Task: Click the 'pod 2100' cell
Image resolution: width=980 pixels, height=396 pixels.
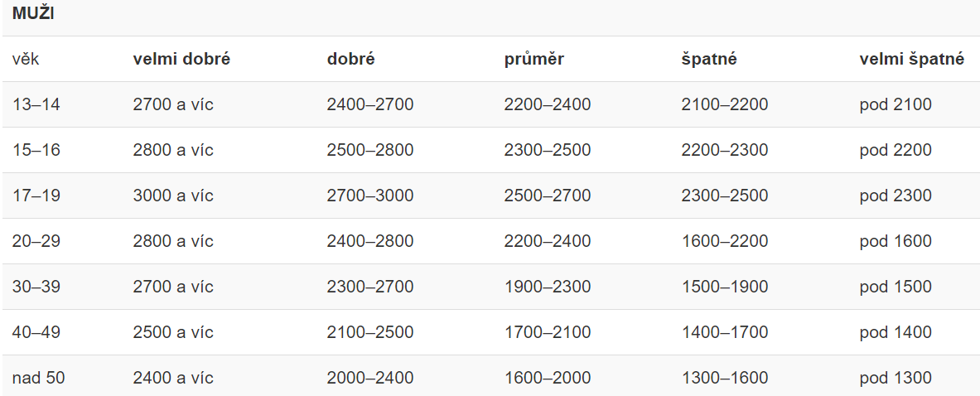Action: [895, 104]
